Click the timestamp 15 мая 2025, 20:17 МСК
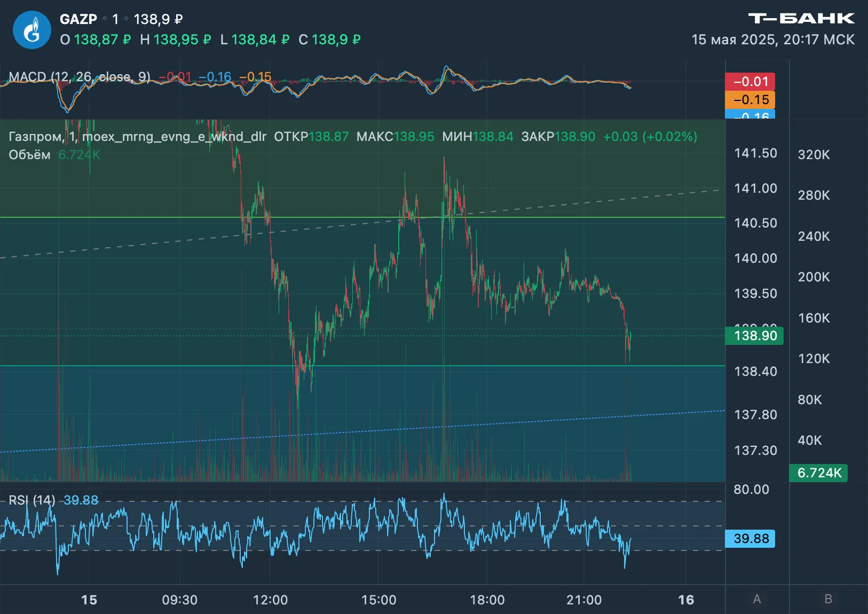 (x=773, y=40)
